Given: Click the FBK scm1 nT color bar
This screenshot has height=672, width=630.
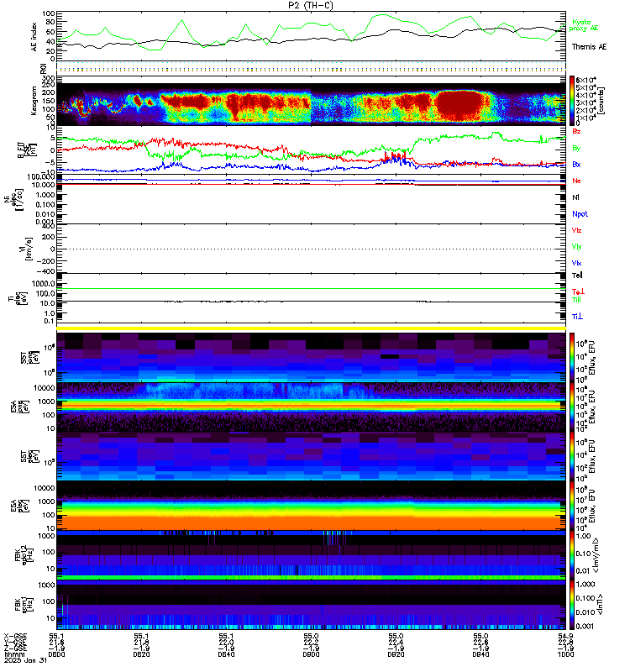Looking at the screenshot, I should [572, 604].
